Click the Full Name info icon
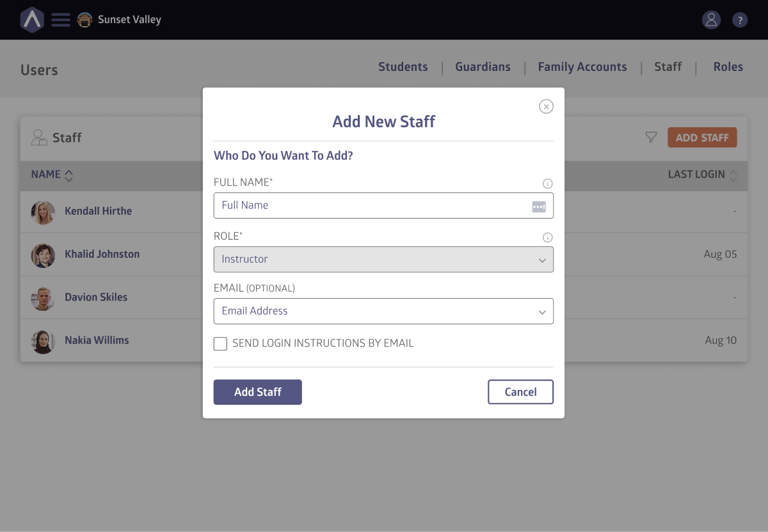This screenshot has height=532, width=768. (x=547, y=184)
